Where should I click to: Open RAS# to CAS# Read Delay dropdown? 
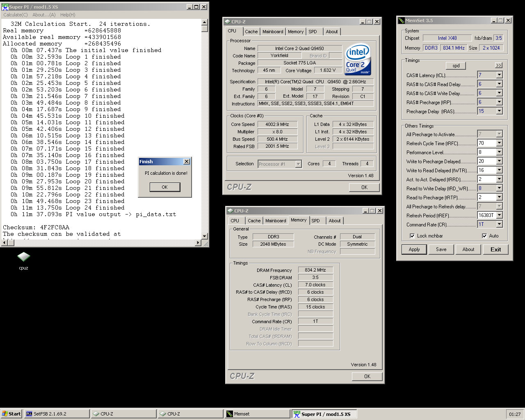(x=499, y=84)
